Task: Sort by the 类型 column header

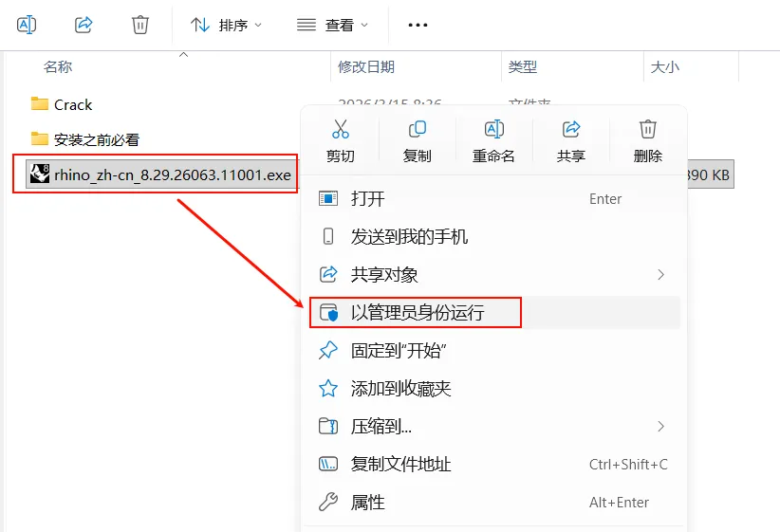Action: (522, 66)
